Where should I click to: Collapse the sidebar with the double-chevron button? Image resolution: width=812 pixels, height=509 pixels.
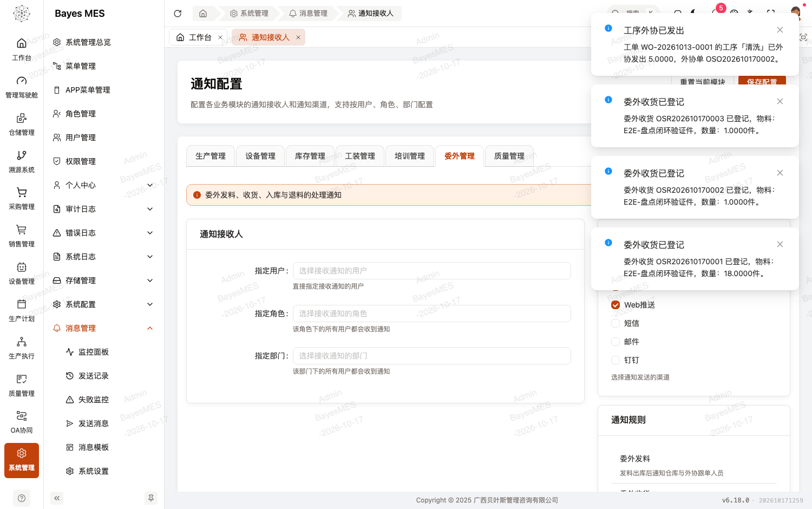click(x=57, y=498)
